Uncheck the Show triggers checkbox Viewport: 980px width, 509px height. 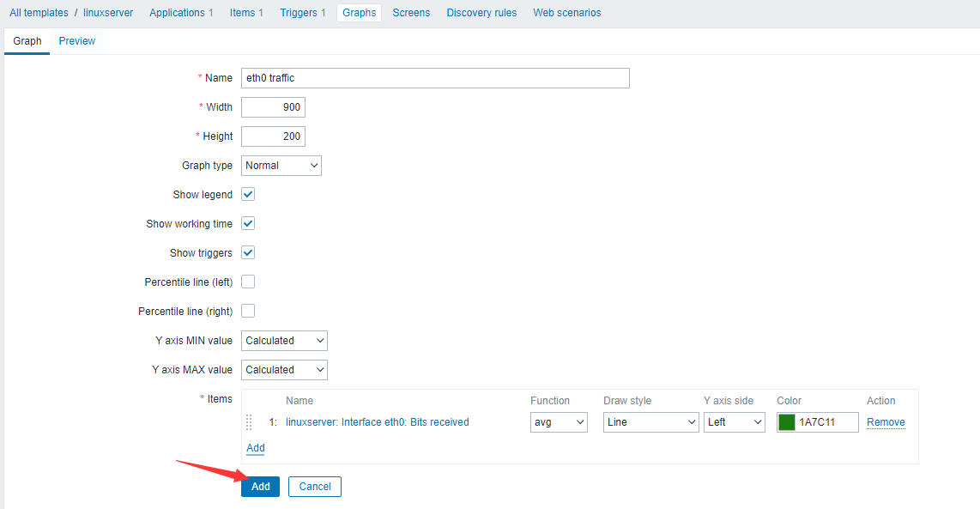[x=248, y=253]
